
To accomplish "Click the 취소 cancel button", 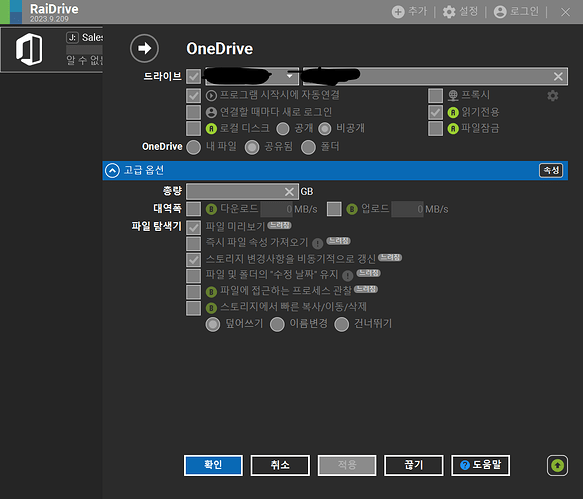I will pyautogui.click(x=280, y=465).
